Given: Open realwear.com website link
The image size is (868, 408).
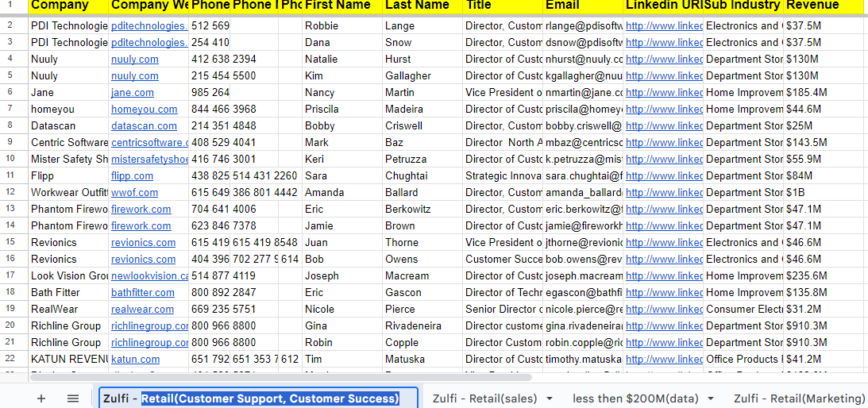Looking at the screenshot, I should click(142, 309).
